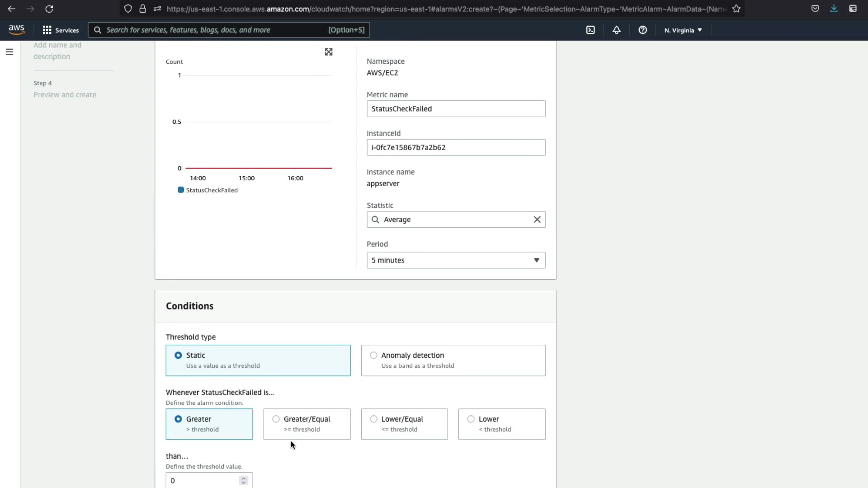This screenshot has width=868, height=488.
Task: Select the Lower threshold condition
Action: click(471, 419)
